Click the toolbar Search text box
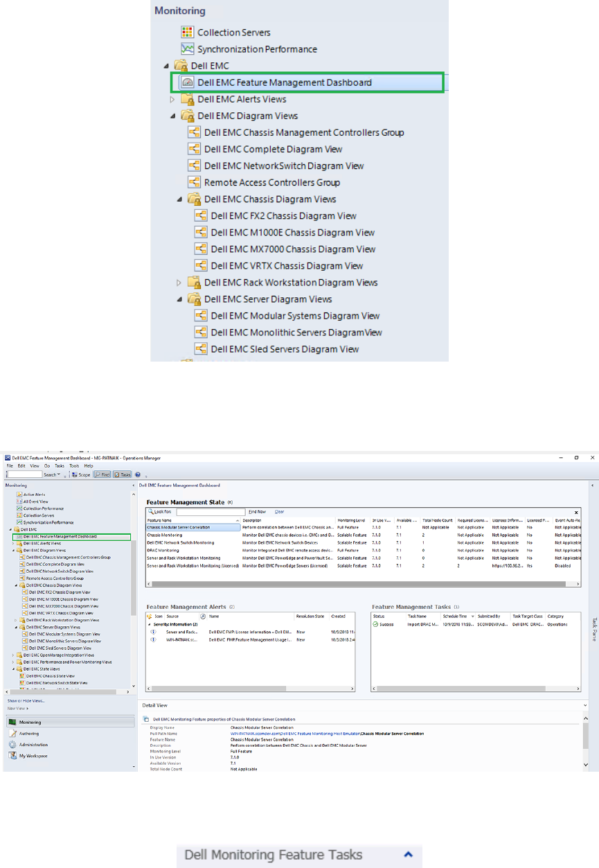The image size is (599, 868). coord(24,475)
